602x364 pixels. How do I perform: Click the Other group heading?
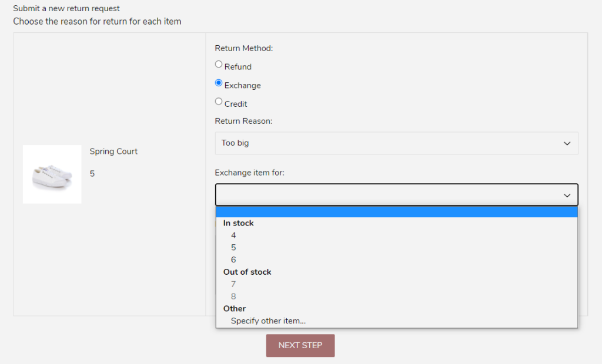(x=234, y=308)
